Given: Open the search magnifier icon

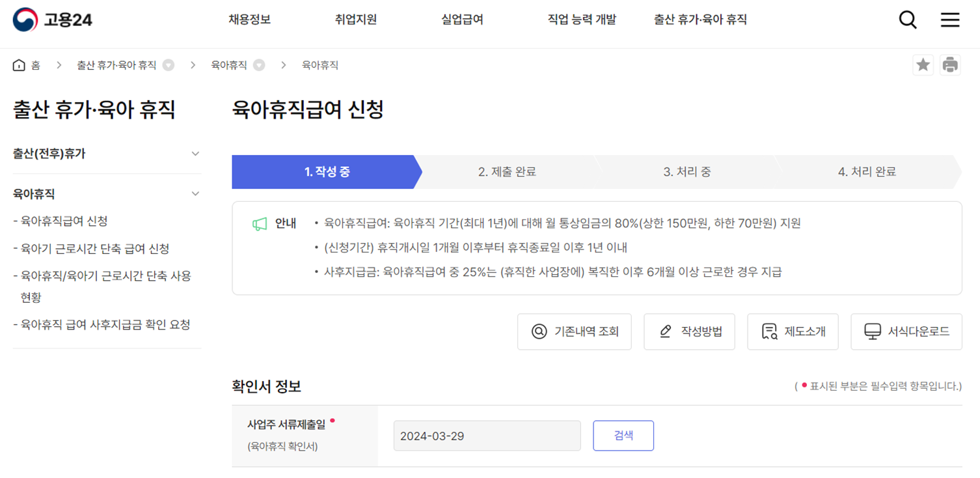Looking at the screenshot, I should (x=908, y=20).
